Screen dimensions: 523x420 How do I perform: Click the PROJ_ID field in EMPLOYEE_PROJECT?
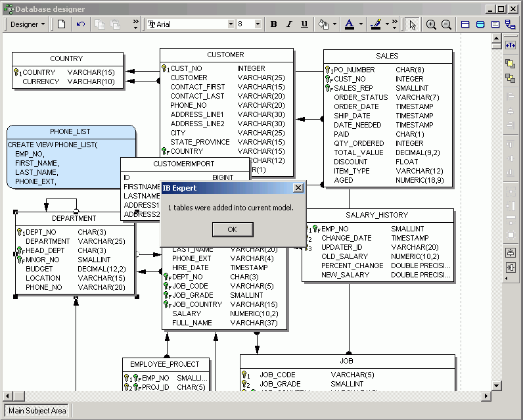click(x=156, y=387)
